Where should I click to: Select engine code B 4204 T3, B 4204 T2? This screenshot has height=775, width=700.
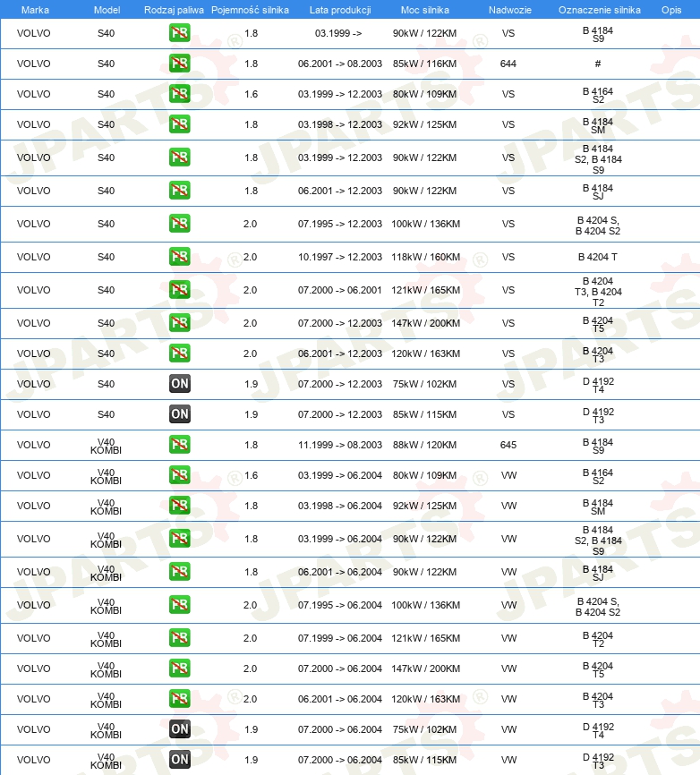point(598,292)
